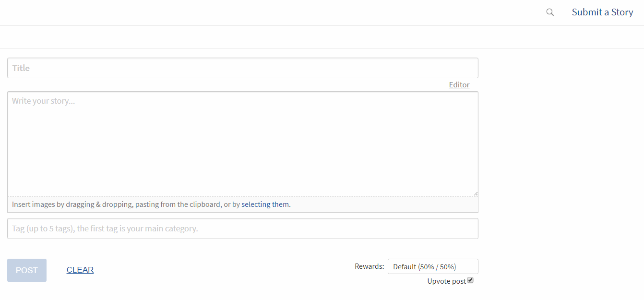Click inside the Write your story textarea
The image size is (644, 300).
click(242, 144)
